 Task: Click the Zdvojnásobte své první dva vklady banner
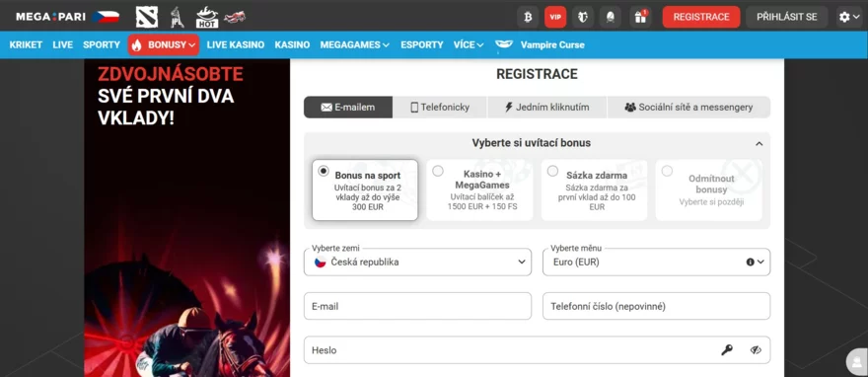187,217
